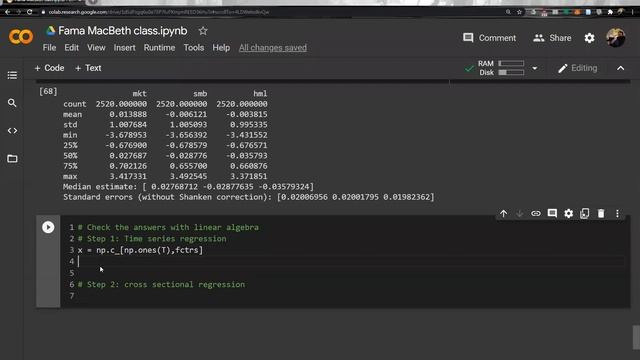Bookmark page with browser star
640x360 pixels.
pos(519,12)
